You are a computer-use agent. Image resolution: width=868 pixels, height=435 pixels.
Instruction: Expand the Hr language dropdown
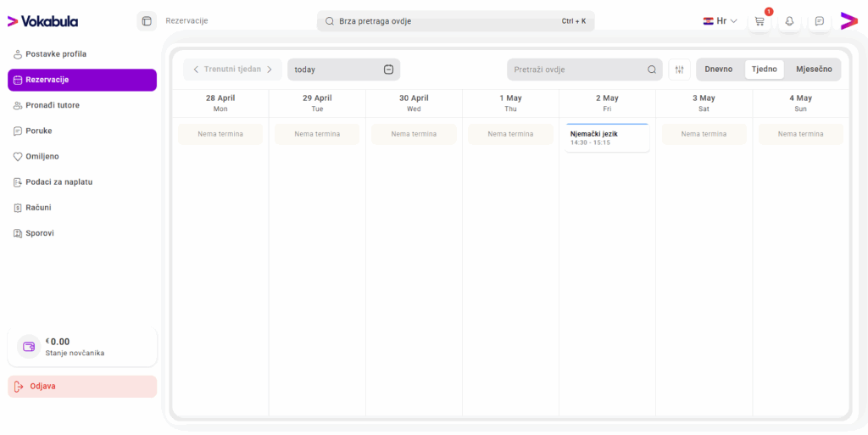pyautogui.click(x=721, y=21)
